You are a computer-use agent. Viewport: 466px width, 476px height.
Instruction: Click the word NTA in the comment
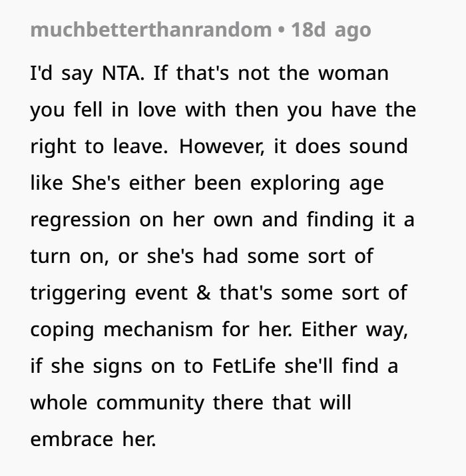123,73
